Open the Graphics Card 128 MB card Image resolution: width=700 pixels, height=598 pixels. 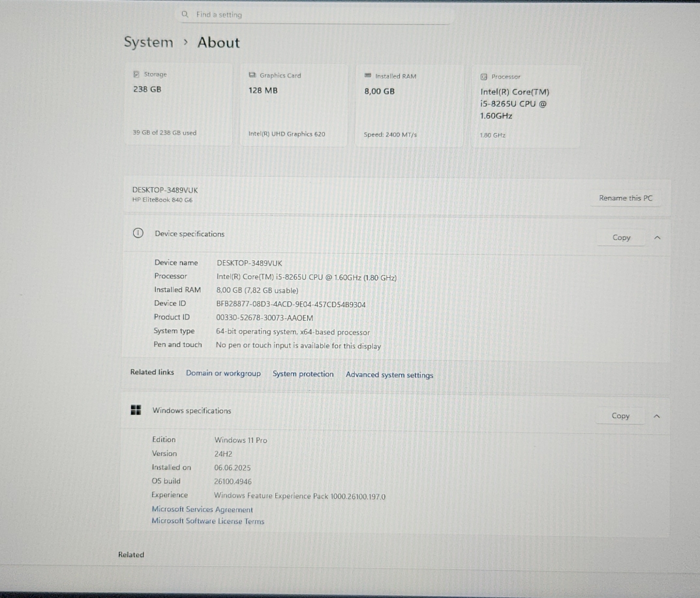click(294, 106)
